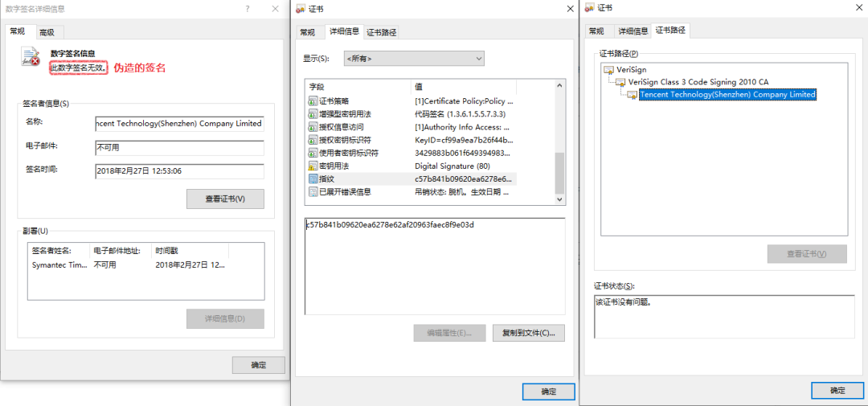Click the 电子邮件 field showing 不可用
Screen dimensions: 868x406
(x=179, y=148)
